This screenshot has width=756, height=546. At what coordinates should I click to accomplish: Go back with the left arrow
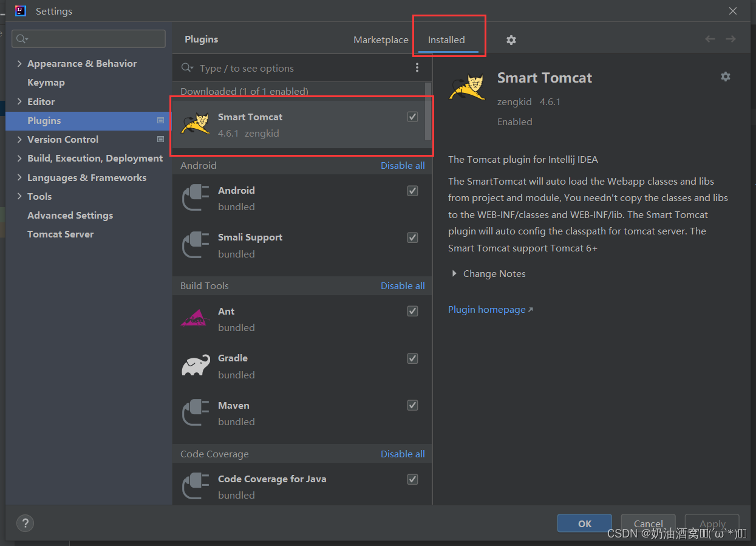[x=710, y=39]
